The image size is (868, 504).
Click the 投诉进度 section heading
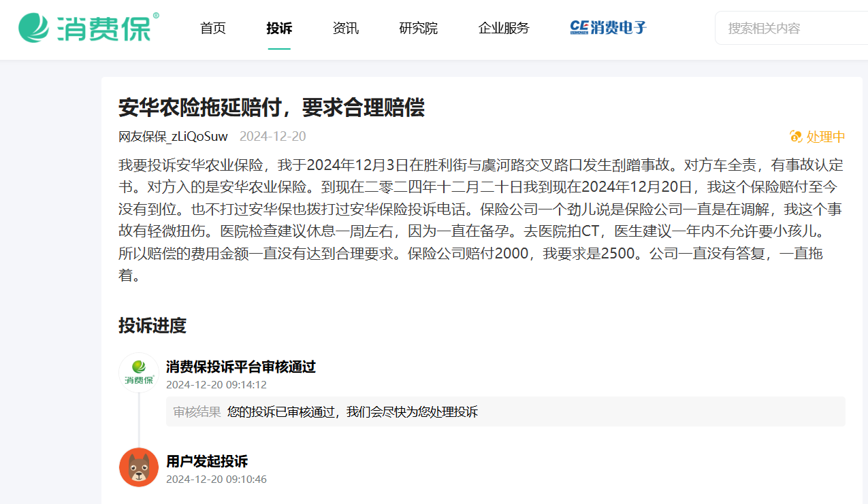152,325
